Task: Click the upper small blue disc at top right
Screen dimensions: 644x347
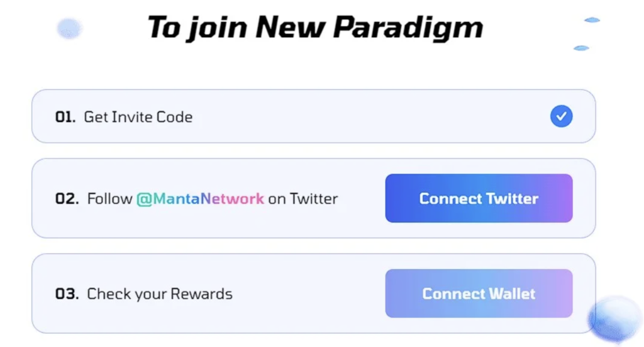Action: (592, 20)
